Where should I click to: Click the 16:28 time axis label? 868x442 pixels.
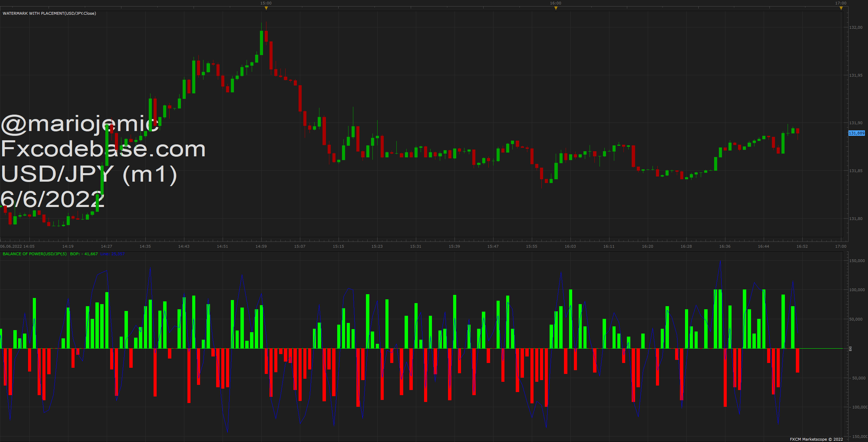[x=686, y=246]
